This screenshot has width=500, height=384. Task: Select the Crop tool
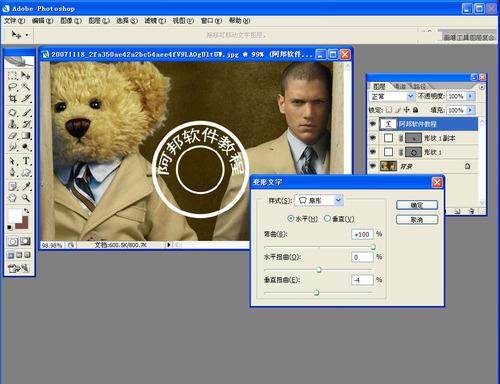[13, 99]
